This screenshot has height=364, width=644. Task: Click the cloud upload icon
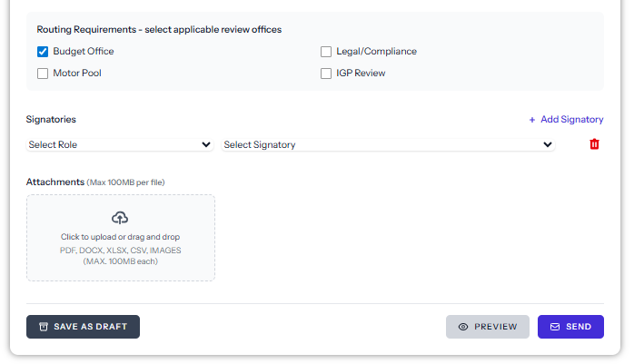(x=120, y=218)
